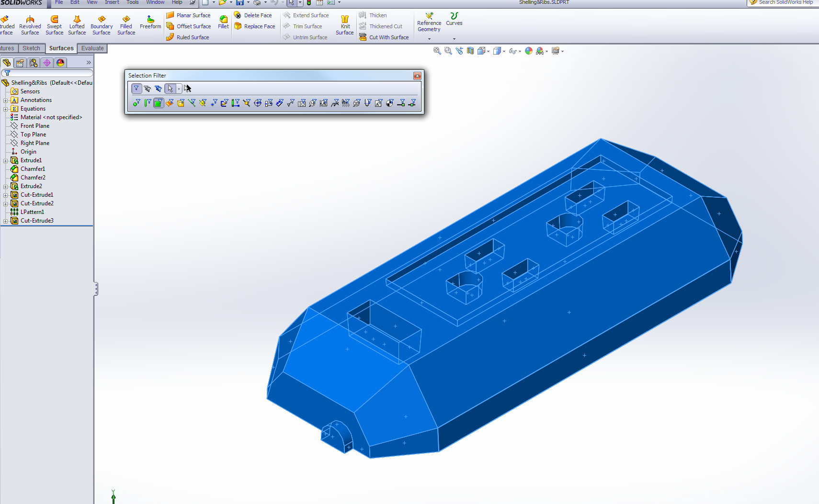Expand the Cut-Extrude1 feature node
The image size is (819, 504).
5,195
